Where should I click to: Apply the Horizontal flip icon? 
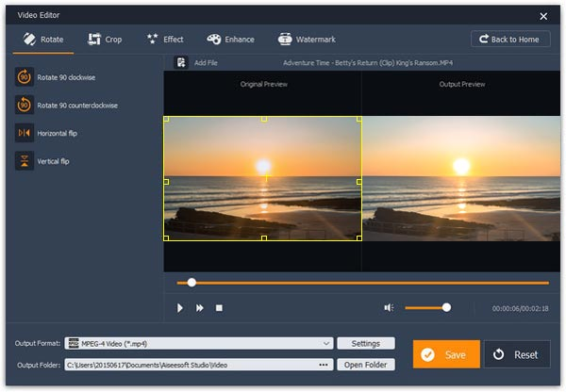pyautogui.click(x=24, y=133)
